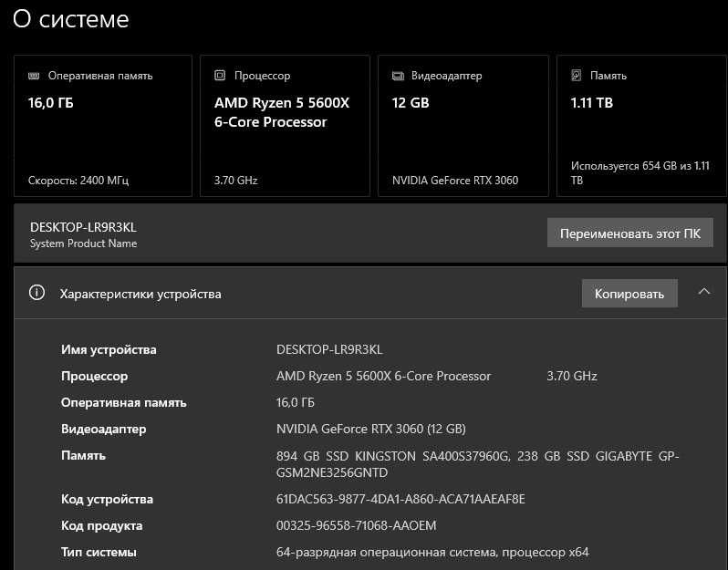This screenshot has width=728, height=570.
Task: Click 894 GB SSD KINGSTON storage value
Action: [478, 464]
